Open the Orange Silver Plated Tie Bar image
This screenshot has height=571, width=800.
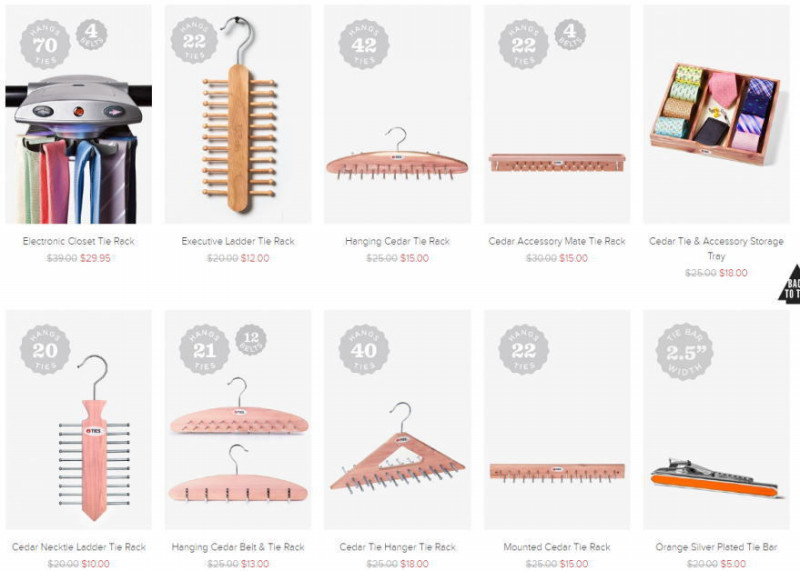point(716,419)
